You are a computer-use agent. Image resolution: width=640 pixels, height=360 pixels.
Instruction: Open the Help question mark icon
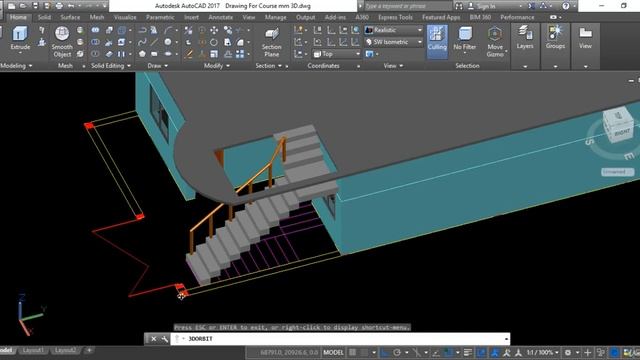(x=566, y=6)
